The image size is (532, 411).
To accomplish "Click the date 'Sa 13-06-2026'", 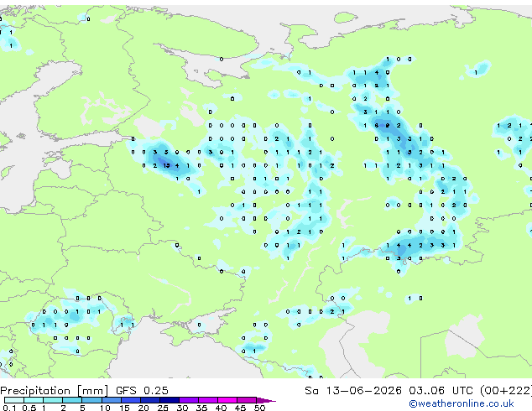I will pos(353,391).
